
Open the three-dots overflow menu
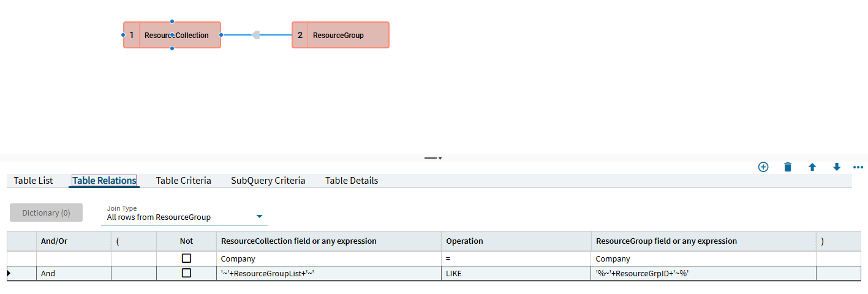tap(858, 167)
